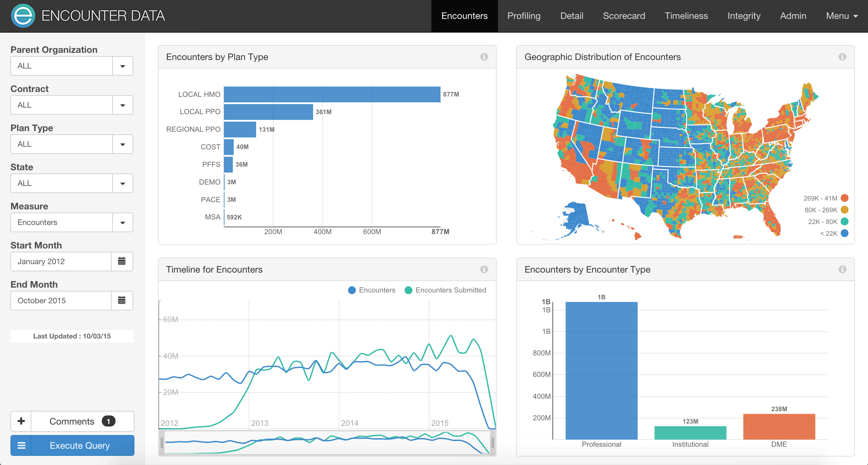868x465 pixels.
Task: Switch to the Timeliness tab
Action: tap(686, 16)
